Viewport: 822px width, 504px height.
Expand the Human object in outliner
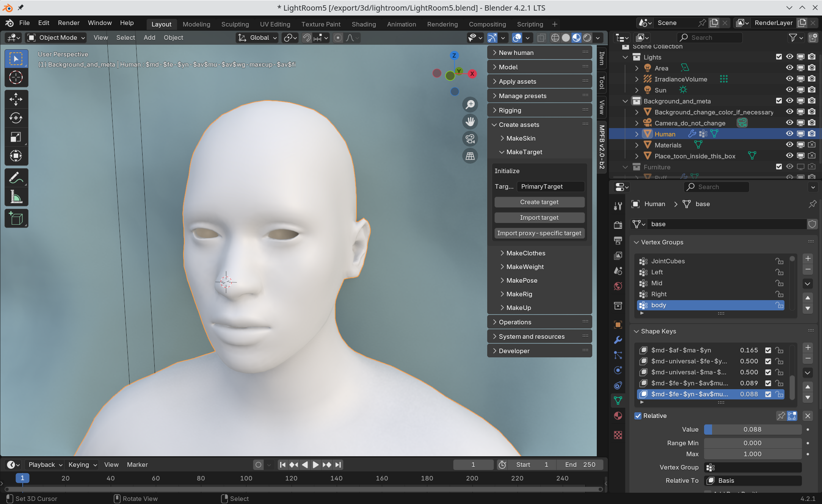pyautogui.click(x=637, y=134)
